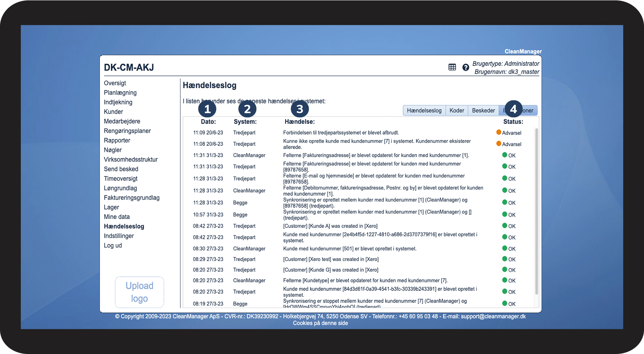The height and width of the screenshot is (354, 644).
Task: Open the table grid icon in header
Action: (x=452, y=67)
